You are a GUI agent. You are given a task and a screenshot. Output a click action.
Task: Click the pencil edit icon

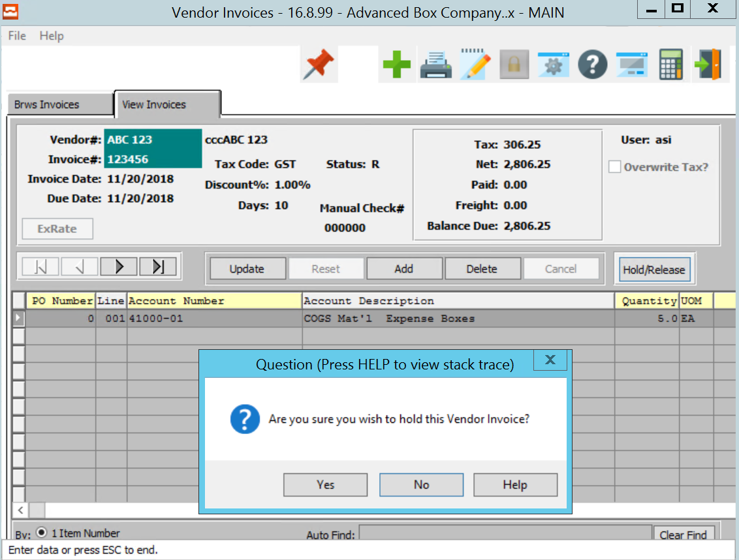coord(475,65)
